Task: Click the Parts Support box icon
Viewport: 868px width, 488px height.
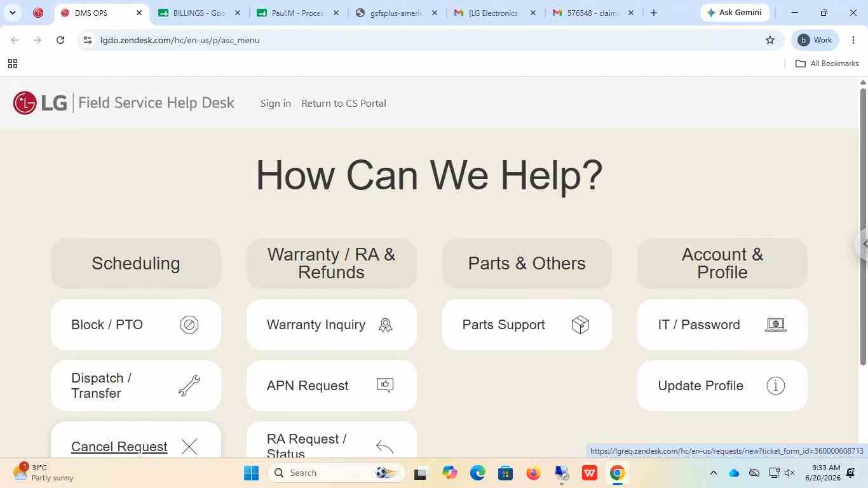Action: click(x=580, y=325)
